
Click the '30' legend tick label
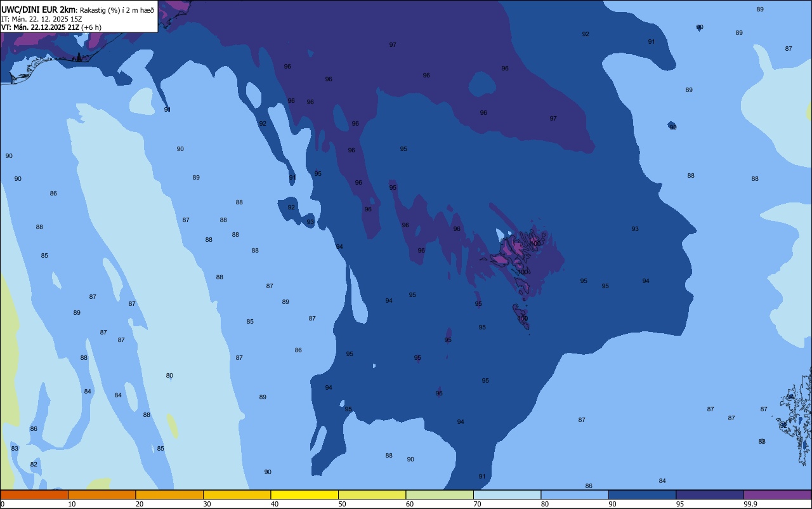pos(207,504)
